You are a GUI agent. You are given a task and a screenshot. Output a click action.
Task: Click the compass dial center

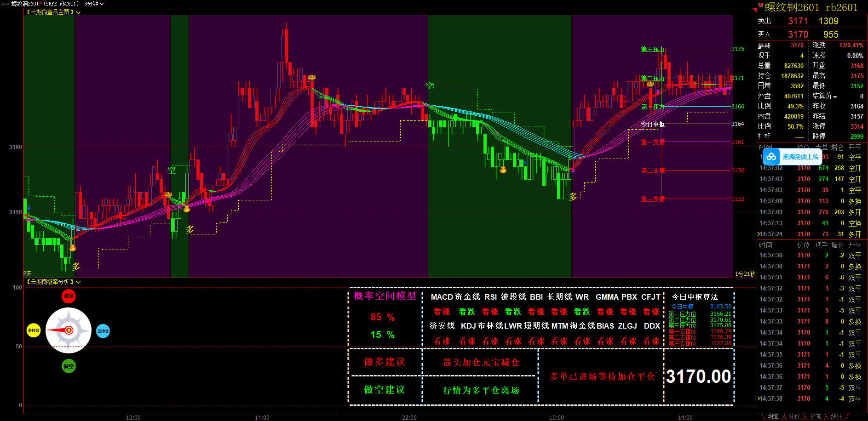[x=69, y=330]
